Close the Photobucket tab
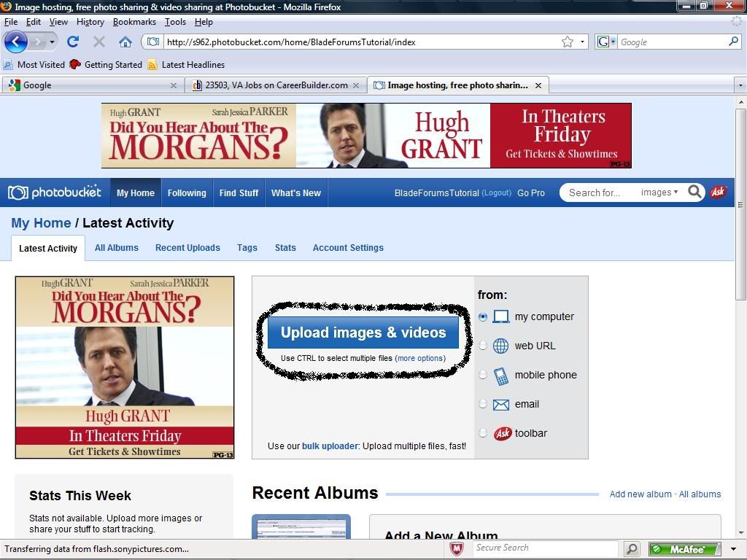This screenshot has width=747, height=560. (x=538, y=86)
